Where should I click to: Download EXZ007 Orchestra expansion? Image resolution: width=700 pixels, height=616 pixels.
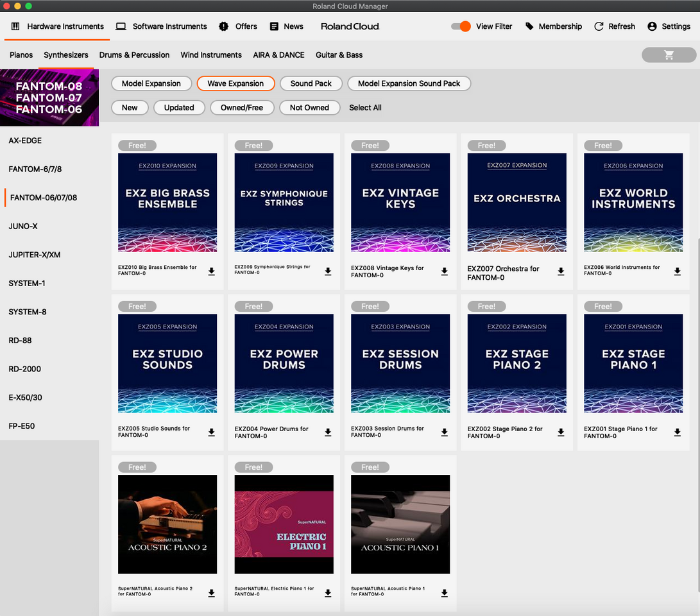click(x=561, y=271)
